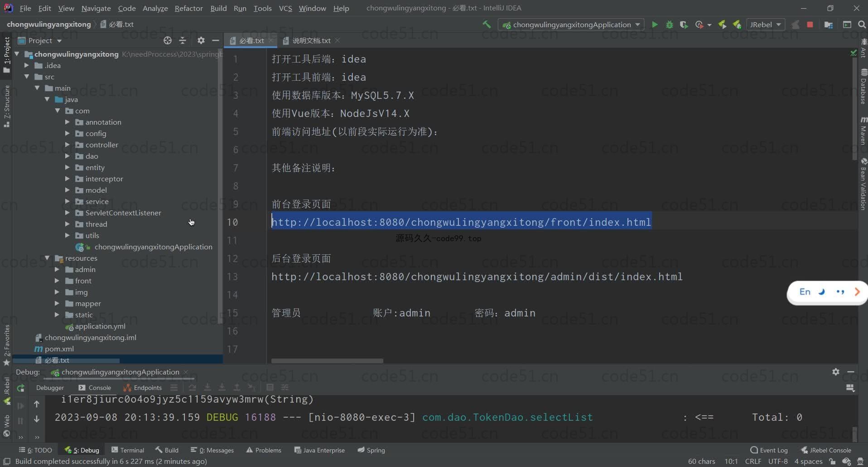Open the Maven side tool window
Viewport: 868px width, 467px height.
pos(863,131)
